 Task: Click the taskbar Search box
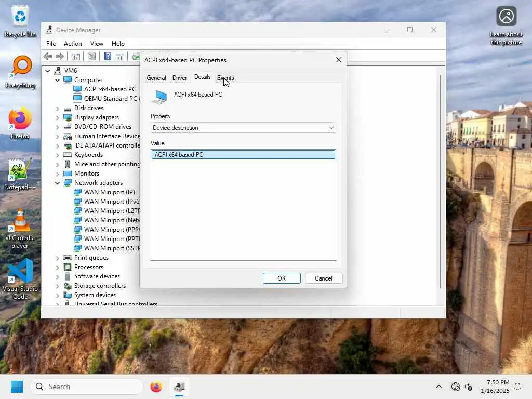(87, 387)
